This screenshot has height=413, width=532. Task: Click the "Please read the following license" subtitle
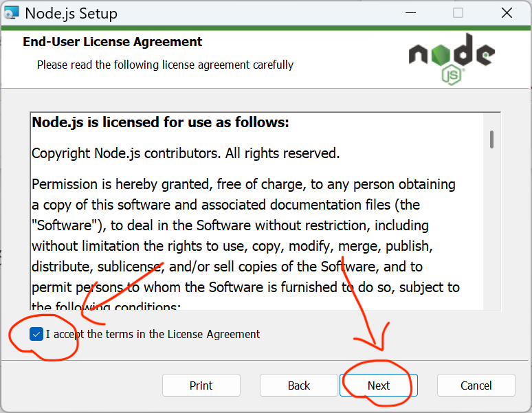click(x=165, y=65)
